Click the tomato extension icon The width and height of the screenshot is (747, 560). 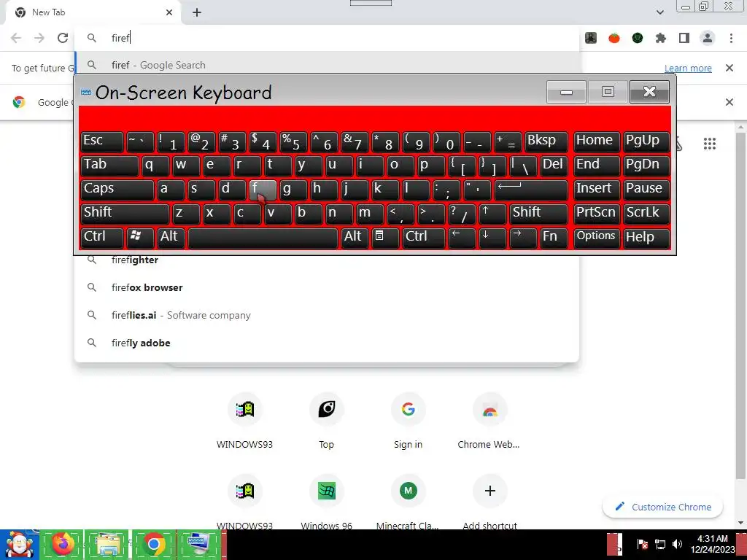pos(614,38)
